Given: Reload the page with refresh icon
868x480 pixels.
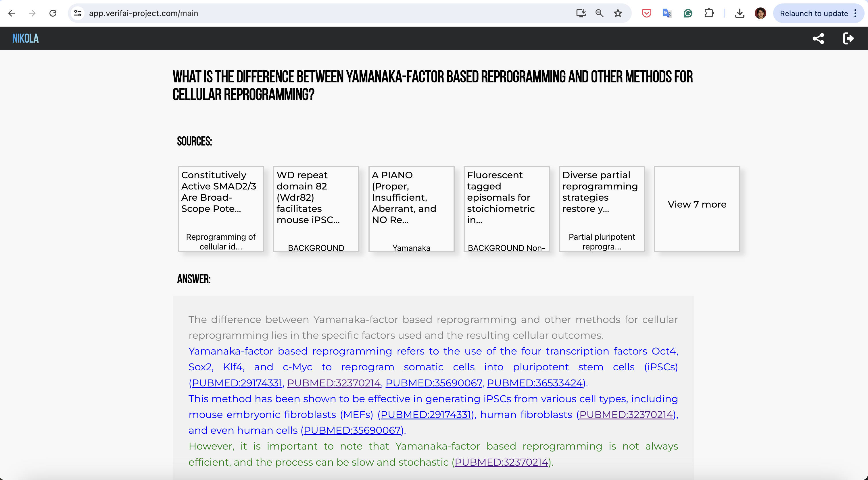Looking at the screenshot, I should 53,13.
